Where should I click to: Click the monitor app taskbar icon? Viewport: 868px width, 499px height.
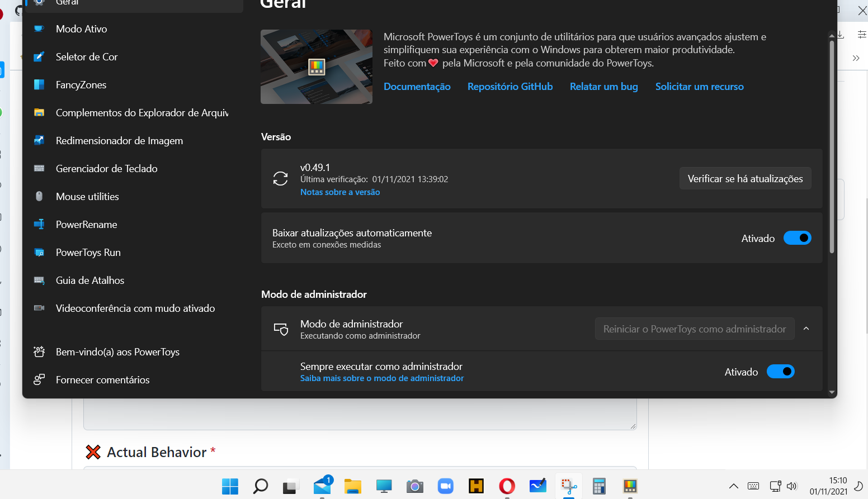point(384,486)
